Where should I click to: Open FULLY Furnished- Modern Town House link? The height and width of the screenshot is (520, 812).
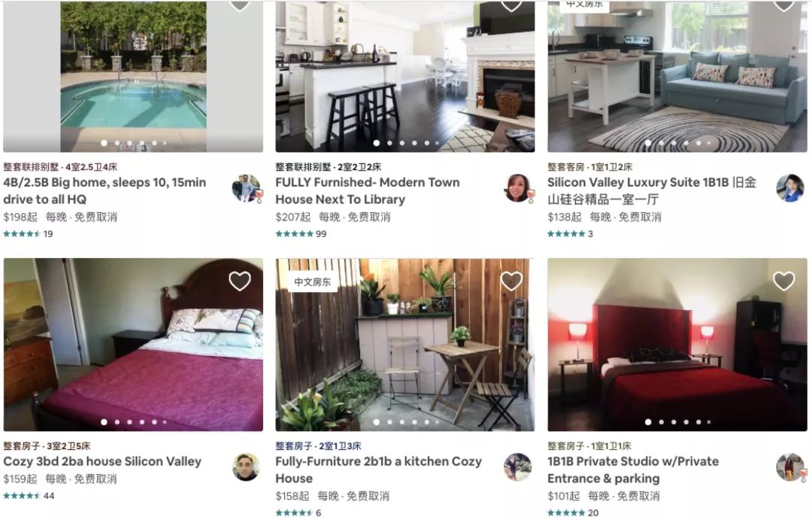(x=368, y=191)
